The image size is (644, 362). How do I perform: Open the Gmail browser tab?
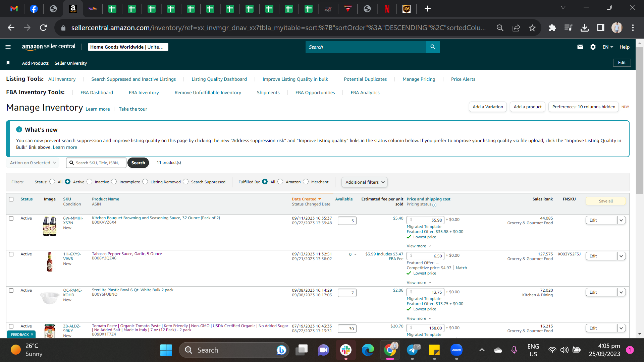(x=14, y=9)
